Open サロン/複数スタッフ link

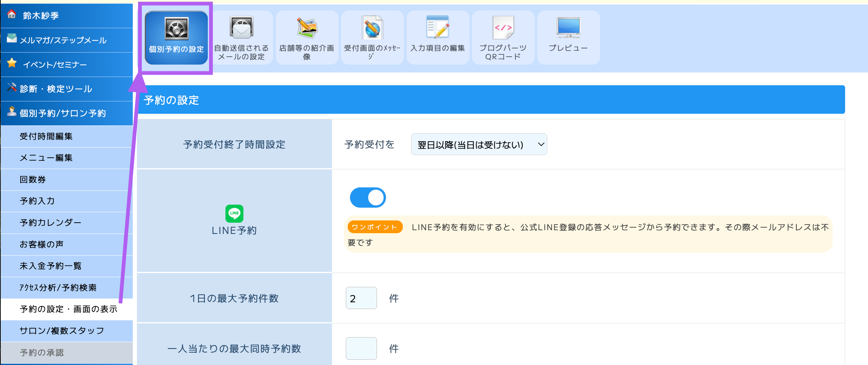click(62, 331)
